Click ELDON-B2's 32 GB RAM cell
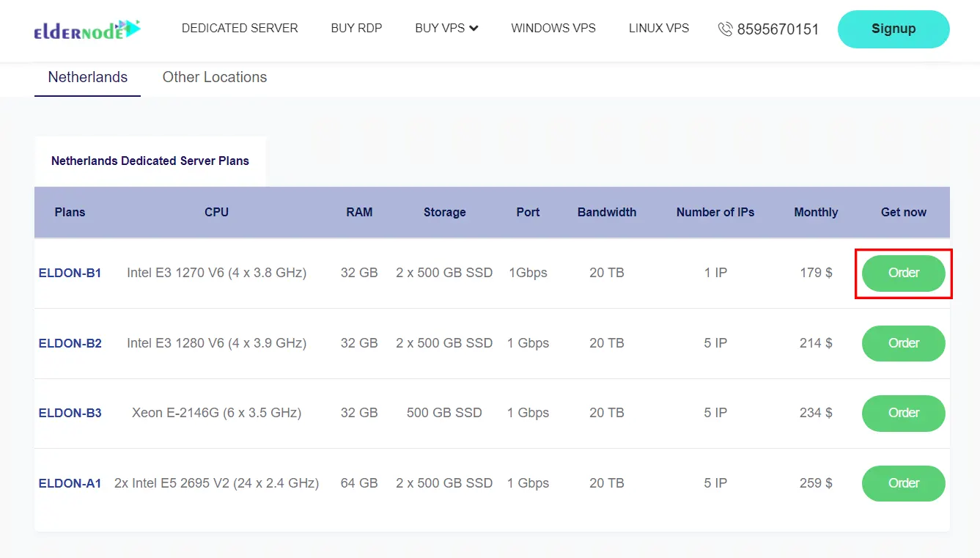 pyautogui.click(x=359, y=343)
